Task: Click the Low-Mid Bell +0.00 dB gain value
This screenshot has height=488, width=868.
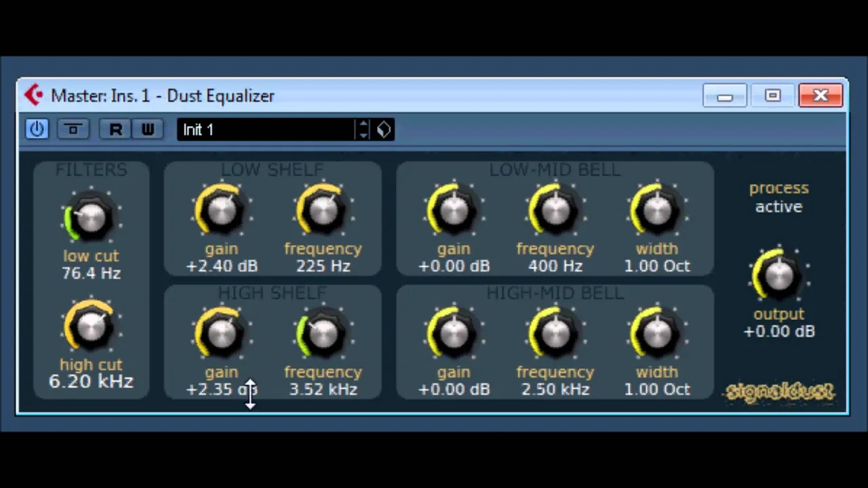Action: pos(454,266)
